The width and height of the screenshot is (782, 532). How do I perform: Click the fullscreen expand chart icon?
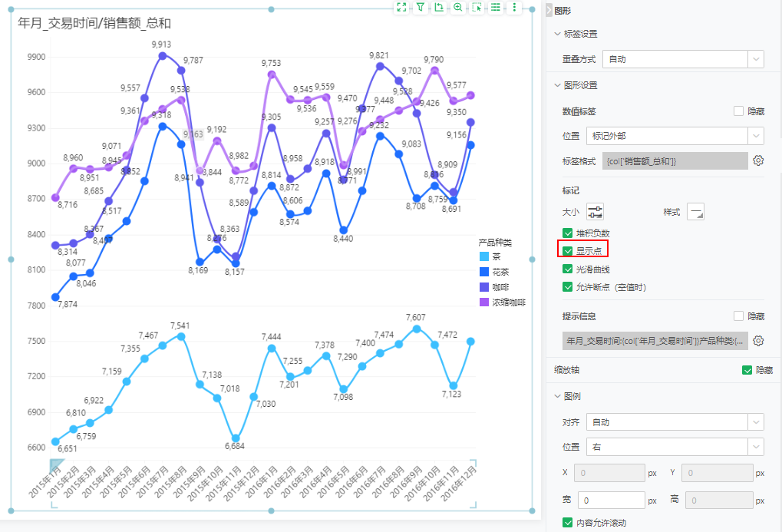point(401,7)
